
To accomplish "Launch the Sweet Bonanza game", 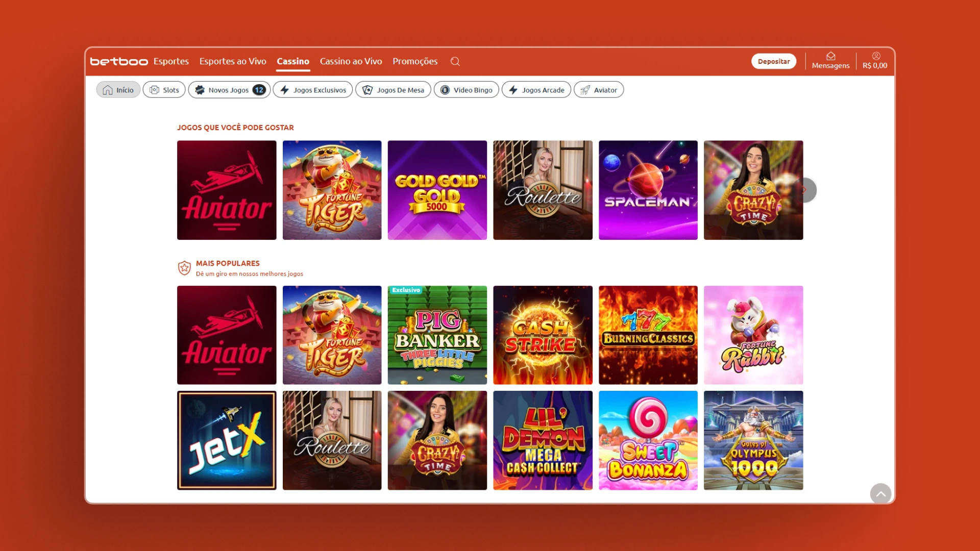I will click(x=648, y=440).
